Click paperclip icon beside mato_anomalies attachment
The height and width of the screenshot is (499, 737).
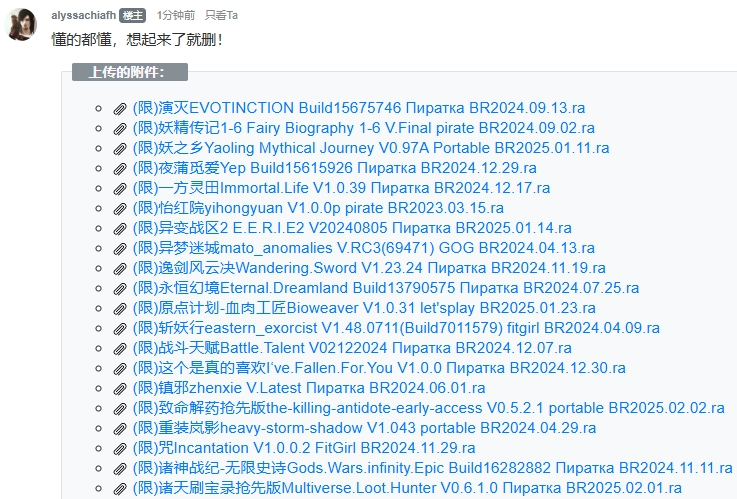[x=120, y=249]
